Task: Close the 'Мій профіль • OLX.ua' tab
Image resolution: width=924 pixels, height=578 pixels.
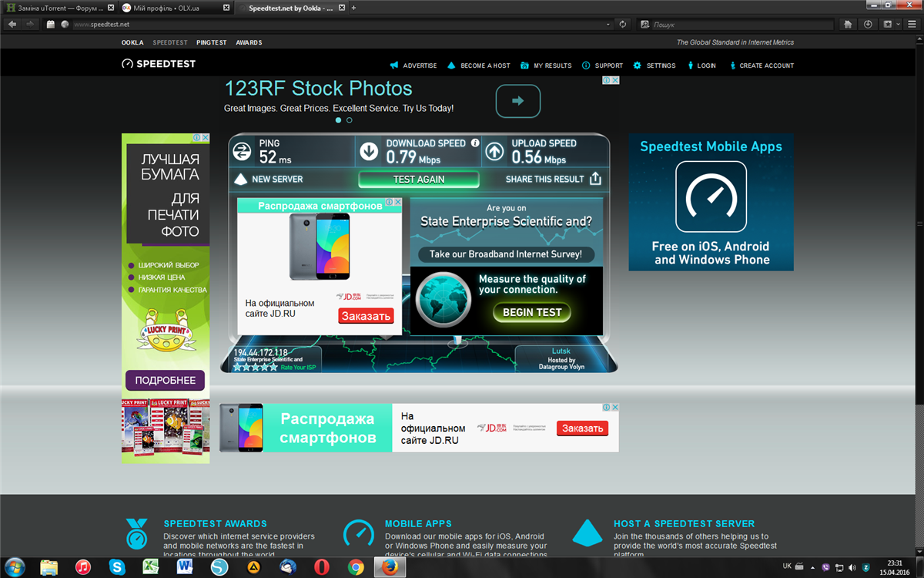Action: click(x=227, y=7)
